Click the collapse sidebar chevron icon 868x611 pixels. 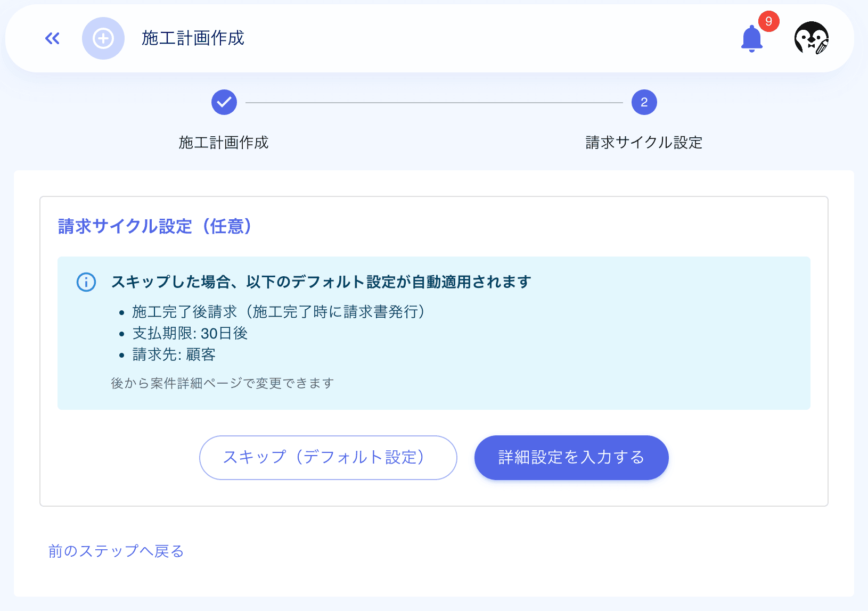tap(52, 38)
